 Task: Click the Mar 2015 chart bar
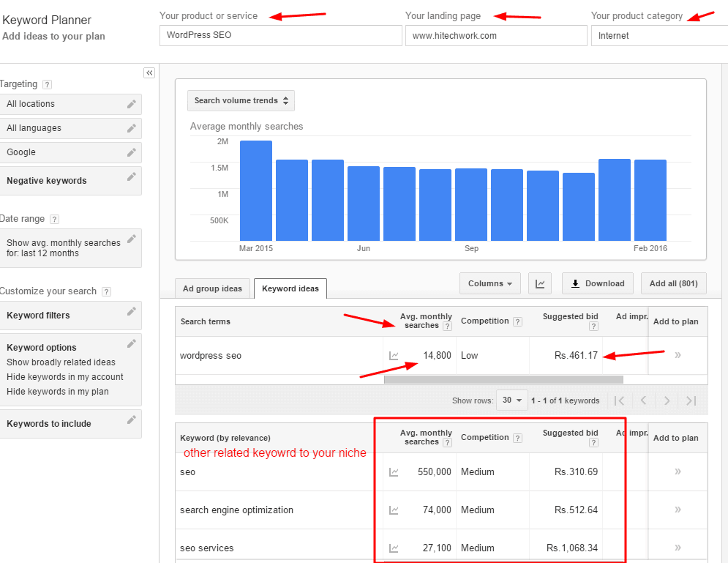click(x=256, y=191)
